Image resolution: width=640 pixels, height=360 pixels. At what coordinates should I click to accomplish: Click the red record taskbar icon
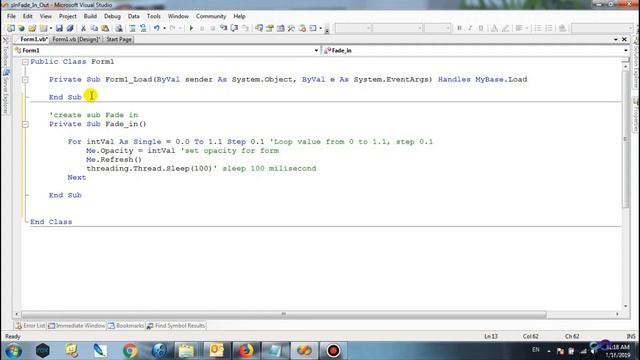click(333, 351)
